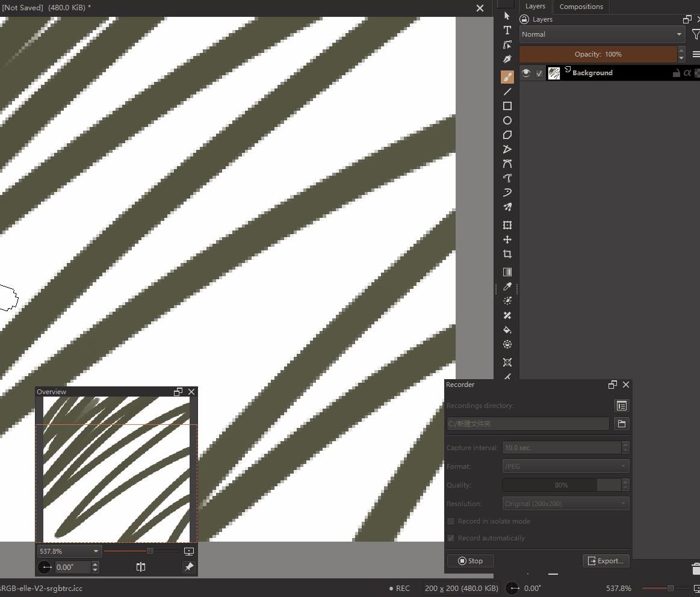Stop the recording in Recorder panel
Viewport: 700px width, 597px height.
(x=470, y=561)
